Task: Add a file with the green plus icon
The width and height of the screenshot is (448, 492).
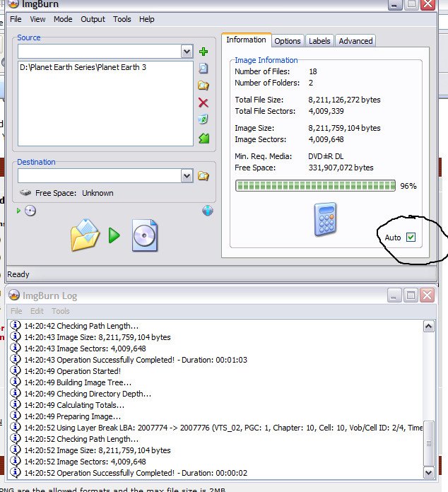Action: (x=204, y=52)
